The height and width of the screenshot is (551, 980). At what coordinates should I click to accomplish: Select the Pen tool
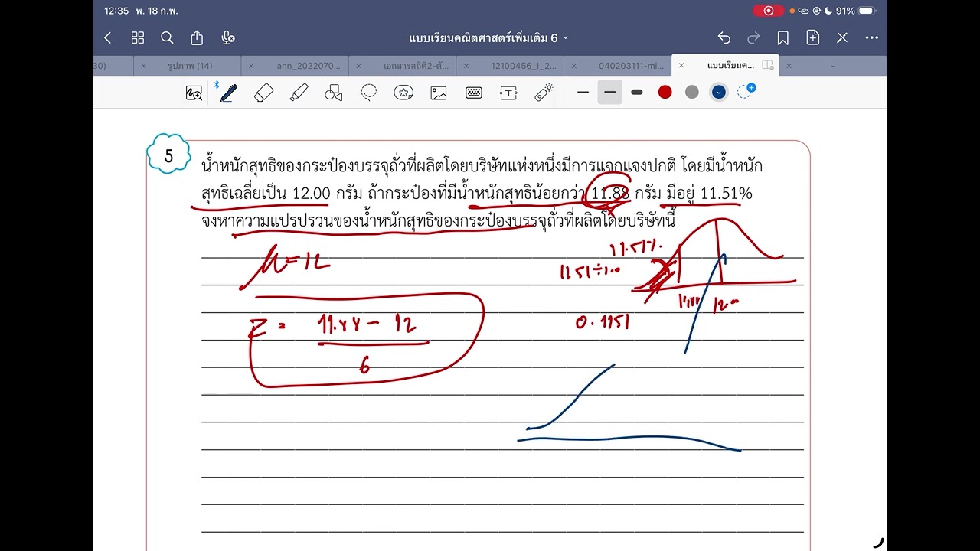coord(227,93)
